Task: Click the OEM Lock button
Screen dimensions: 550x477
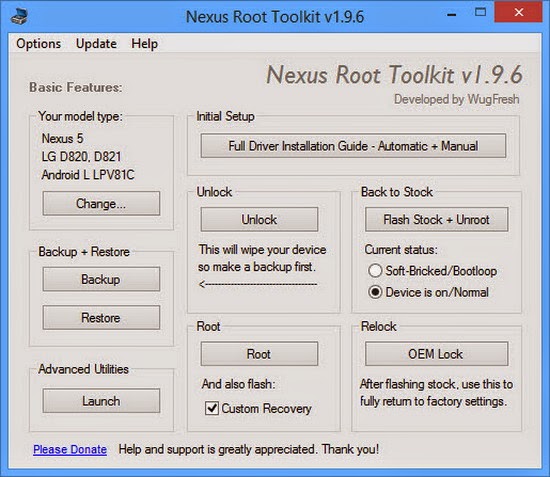Action: (436, 354)
